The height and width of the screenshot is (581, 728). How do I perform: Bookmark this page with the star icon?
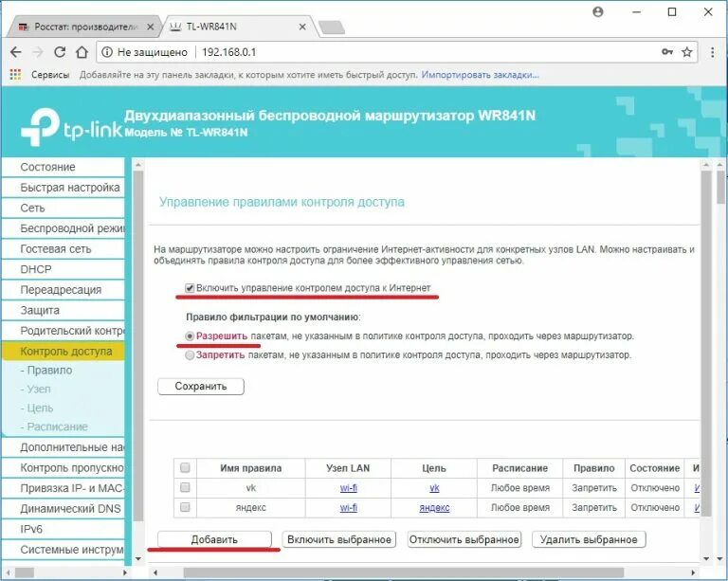coord(687,52)
